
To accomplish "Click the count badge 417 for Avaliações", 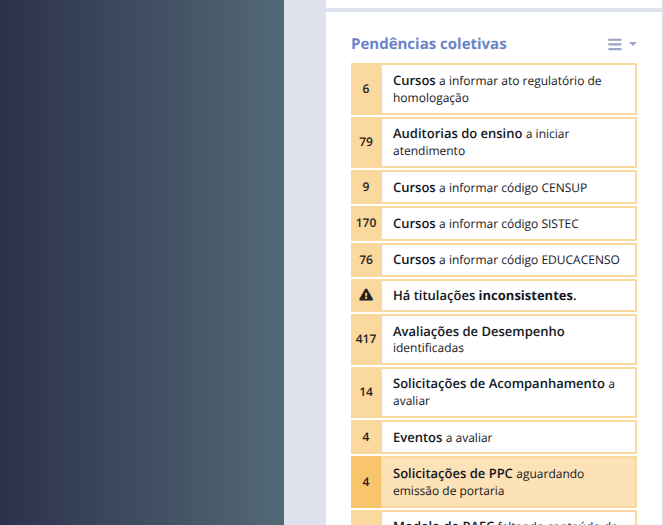I will (366, 339).
